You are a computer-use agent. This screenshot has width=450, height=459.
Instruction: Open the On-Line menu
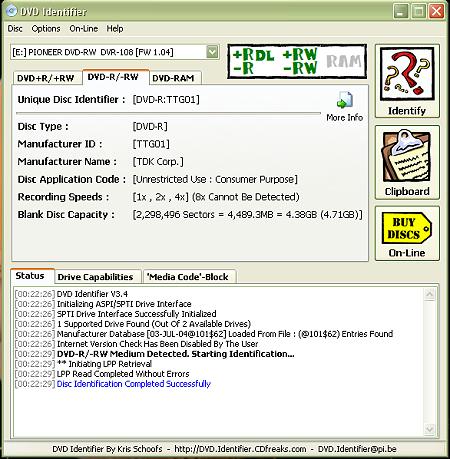tap(84, 29)
